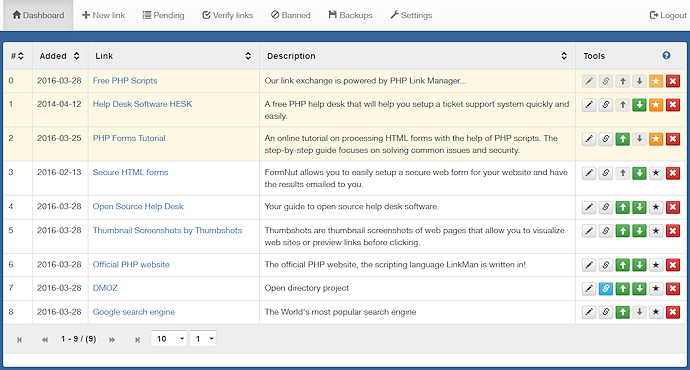Go to next page of results
The height and width of the screenshot is (370, 690).
point(112,340)
